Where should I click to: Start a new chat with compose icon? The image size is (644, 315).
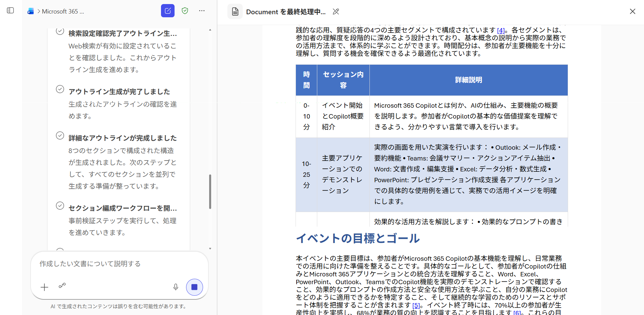pos(167,11)
